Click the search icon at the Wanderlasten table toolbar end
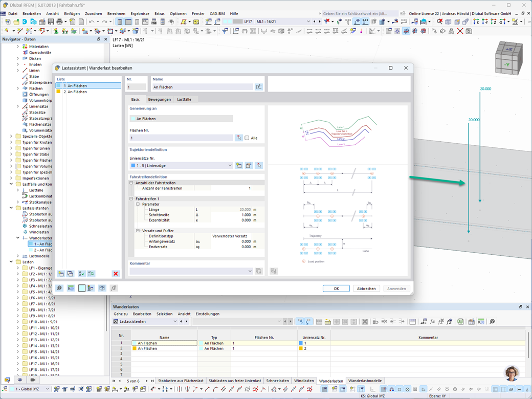 (x=492, y=322)
